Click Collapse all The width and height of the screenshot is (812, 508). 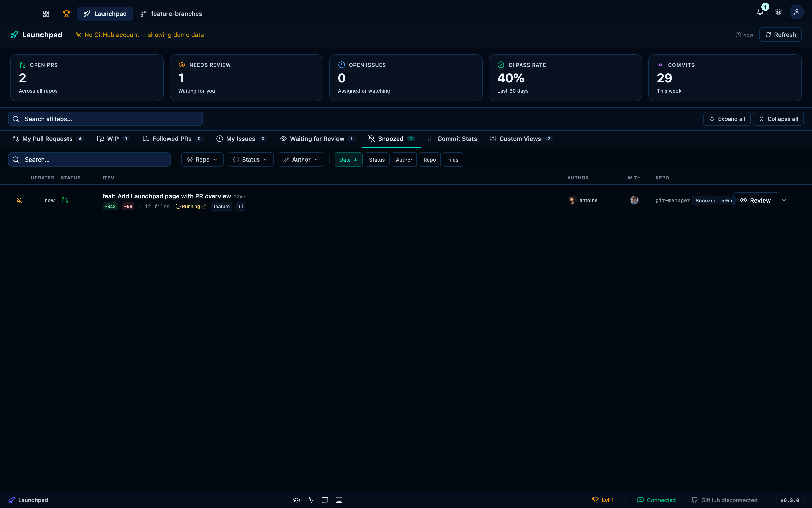click(778, 119)
